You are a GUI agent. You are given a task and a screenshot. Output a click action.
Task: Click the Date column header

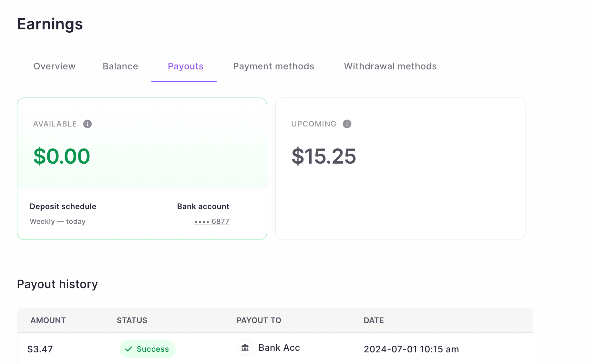pyautogui.click(x=374, y=320)
